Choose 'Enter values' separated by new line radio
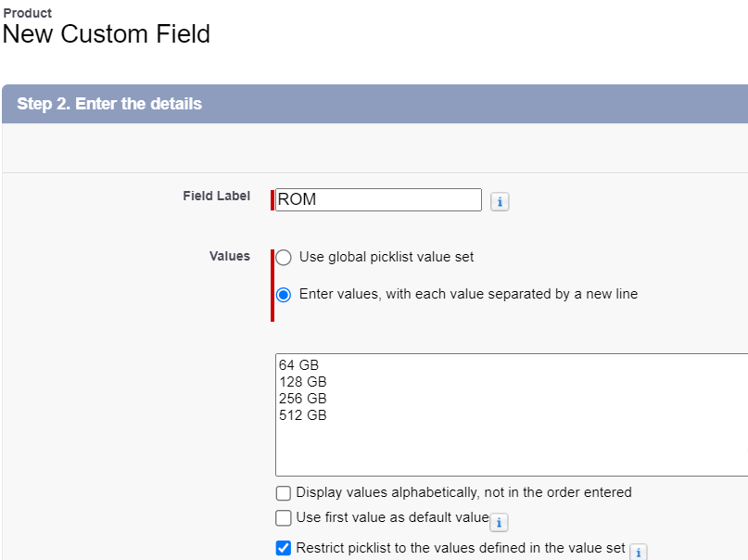 (x=284, y=295)
